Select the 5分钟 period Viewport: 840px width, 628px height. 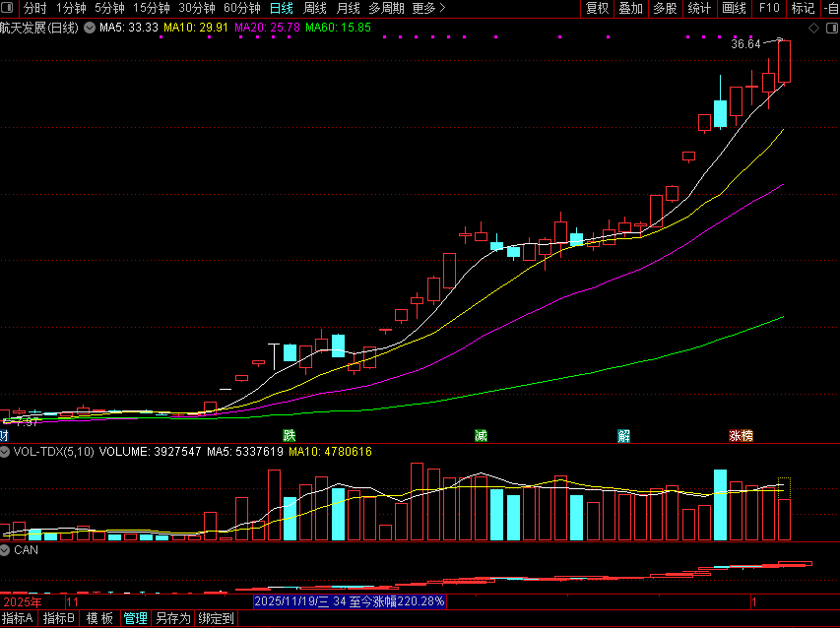[110, 9]
